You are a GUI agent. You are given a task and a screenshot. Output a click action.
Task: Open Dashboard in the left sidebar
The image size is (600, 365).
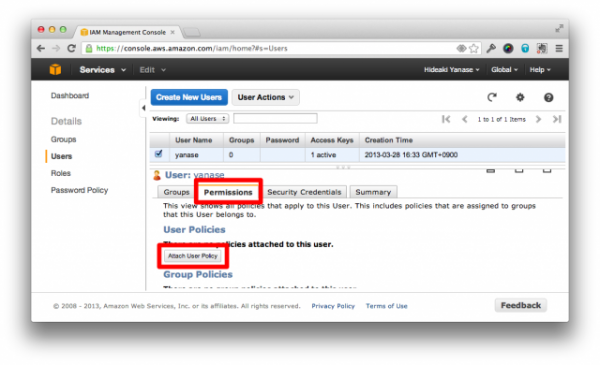[70, 95]
